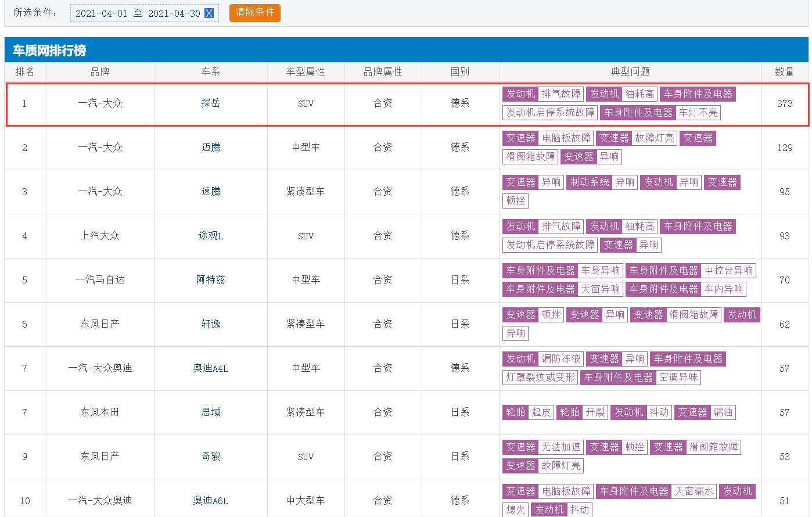
Task: Click the 思域 series link
Action: [211, 412]
